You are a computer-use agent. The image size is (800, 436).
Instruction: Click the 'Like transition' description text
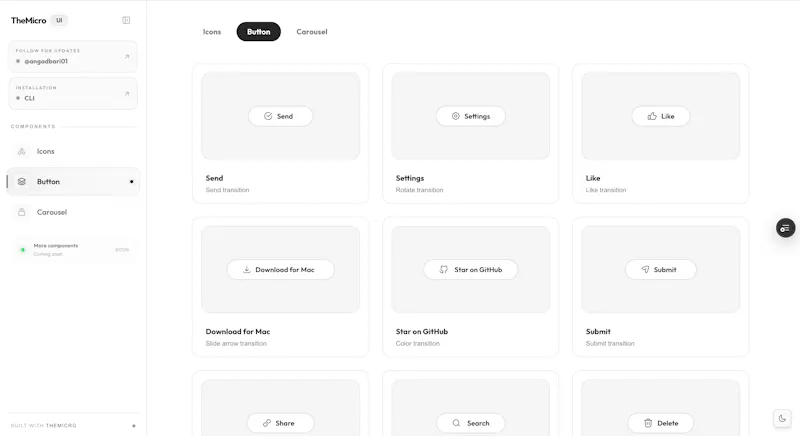pos(606,190)
